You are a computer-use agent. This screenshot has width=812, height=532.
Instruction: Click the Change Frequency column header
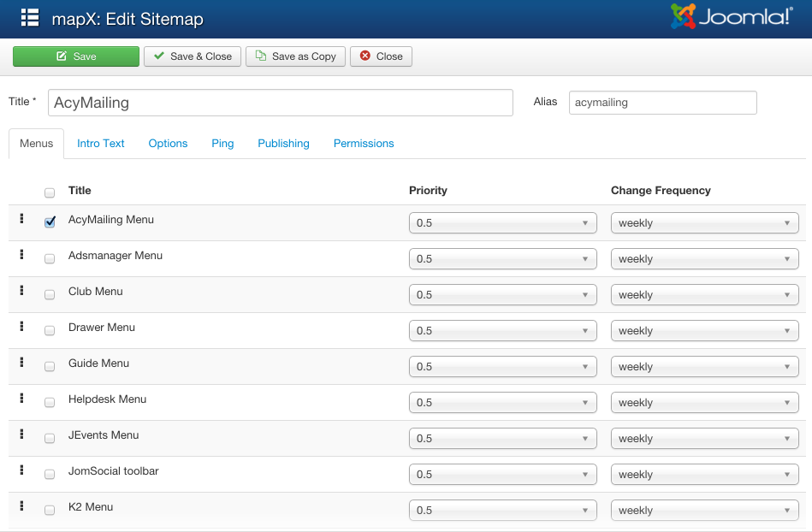click(661, 191)
